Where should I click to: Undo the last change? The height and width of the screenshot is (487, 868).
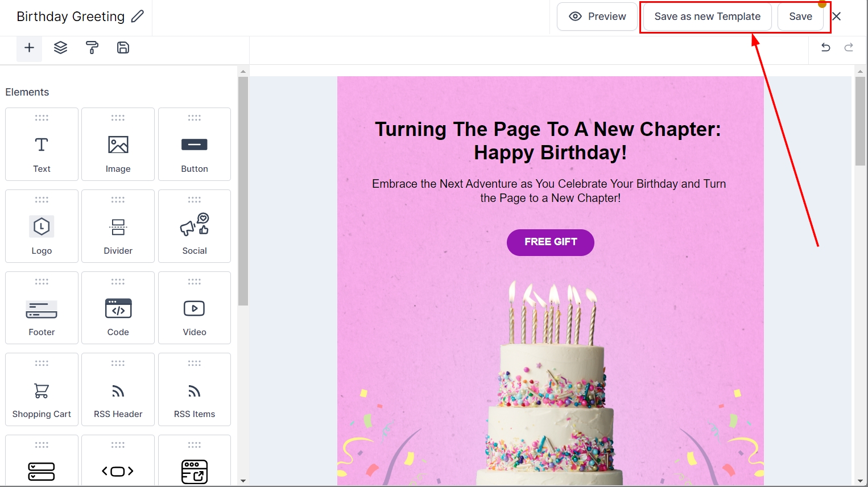coord(826,48)
